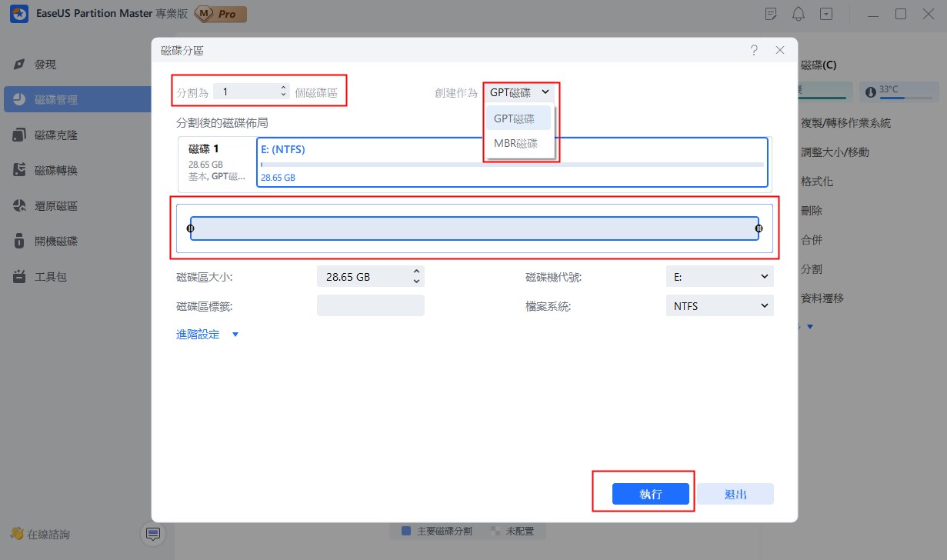Image resolution: width=947 pixels, height=560 pixels.
Task: Open the 檔案系統 NTFS dropdown
Action: [x=719, y=306]
